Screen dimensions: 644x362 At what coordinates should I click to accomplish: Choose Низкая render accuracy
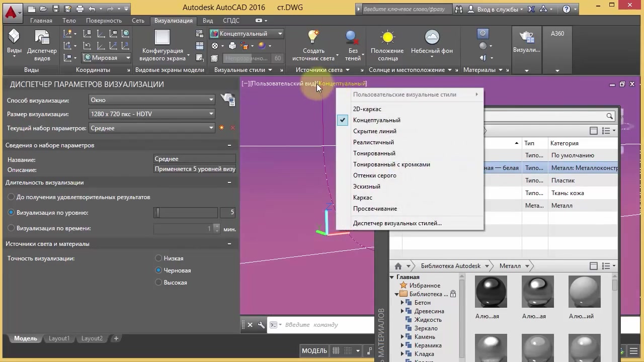click(158, 258)
